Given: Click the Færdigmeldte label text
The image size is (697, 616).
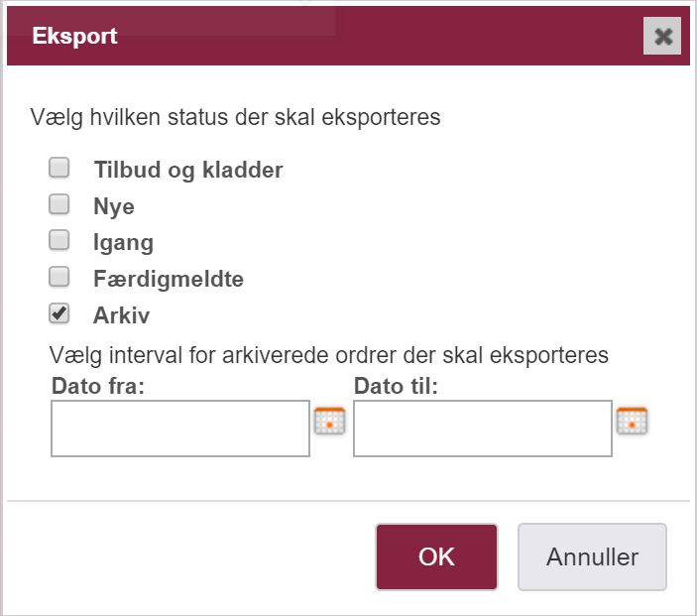Looking at the screenshot, I should point(169,280).
